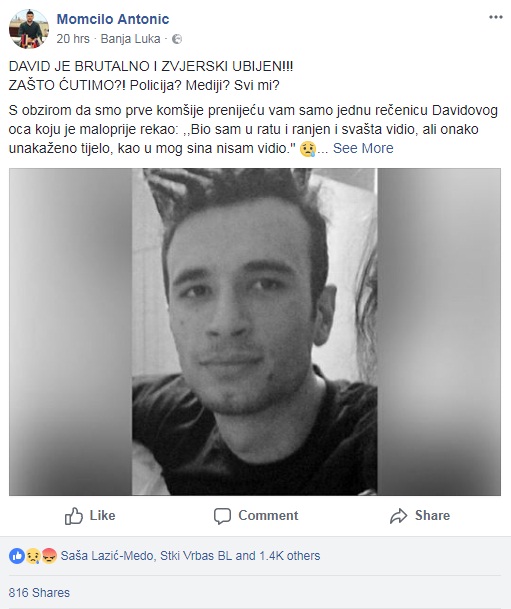Image resolution: width=511 pixels, height=609 pixels.
Task: Click the Comment speech bubble icon
Action: pyautogui.click(x=222, y=516)
